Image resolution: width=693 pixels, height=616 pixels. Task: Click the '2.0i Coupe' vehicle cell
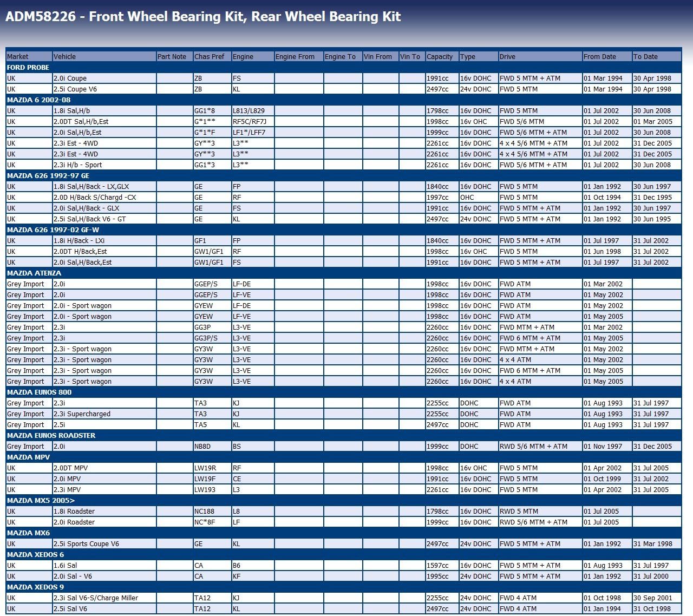(x=104, y=78)
